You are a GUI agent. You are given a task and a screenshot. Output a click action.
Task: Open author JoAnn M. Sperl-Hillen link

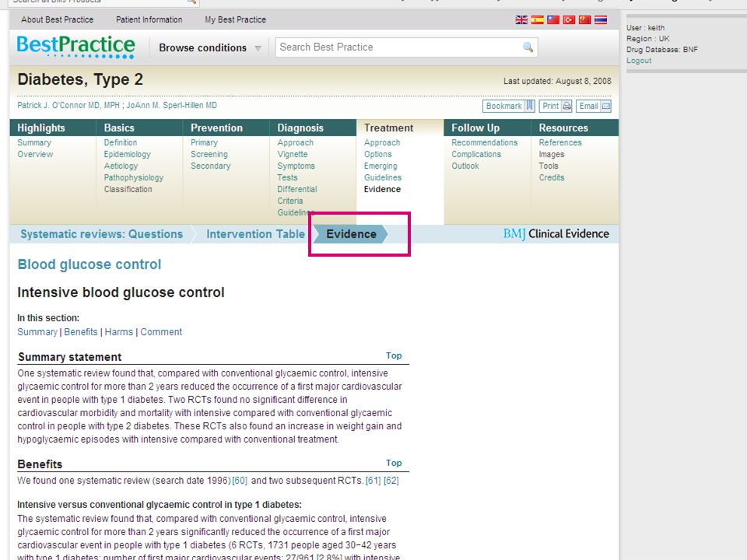pyautogui.click(x=171, y=105)
